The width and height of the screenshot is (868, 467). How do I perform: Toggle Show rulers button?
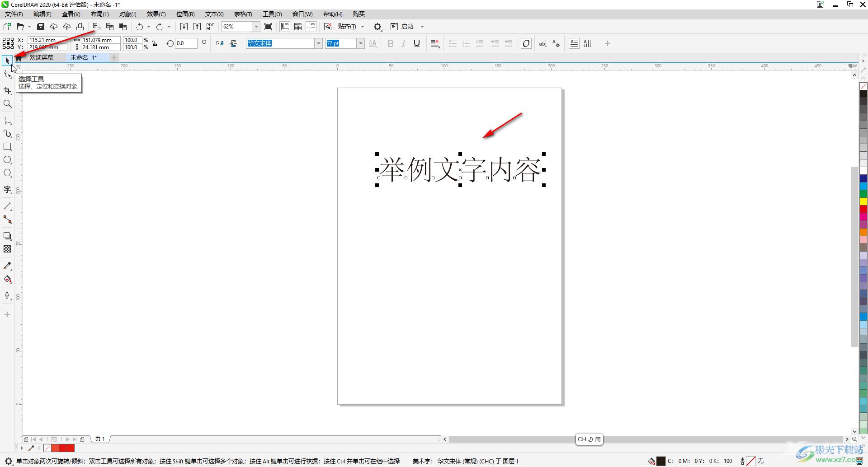[285, 27]
